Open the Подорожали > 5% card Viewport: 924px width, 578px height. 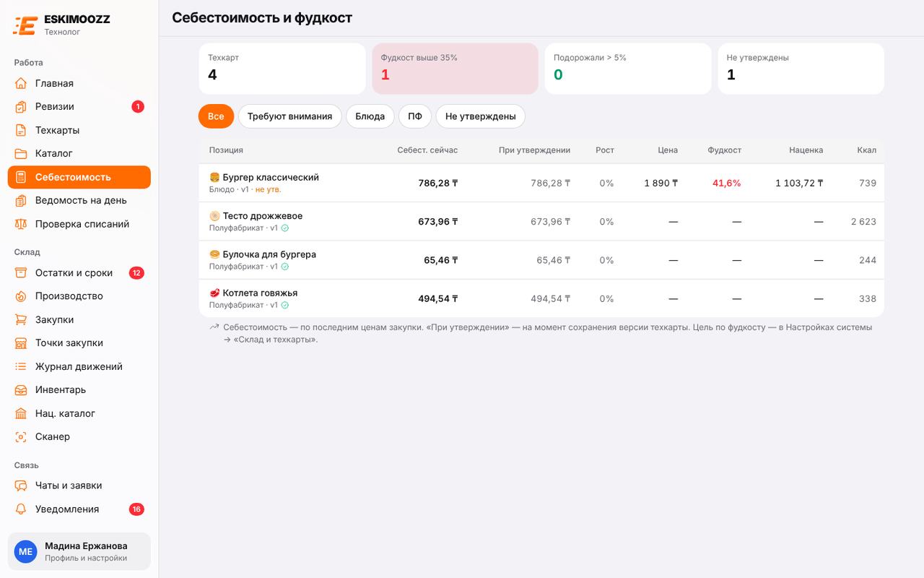click(628, 69)
